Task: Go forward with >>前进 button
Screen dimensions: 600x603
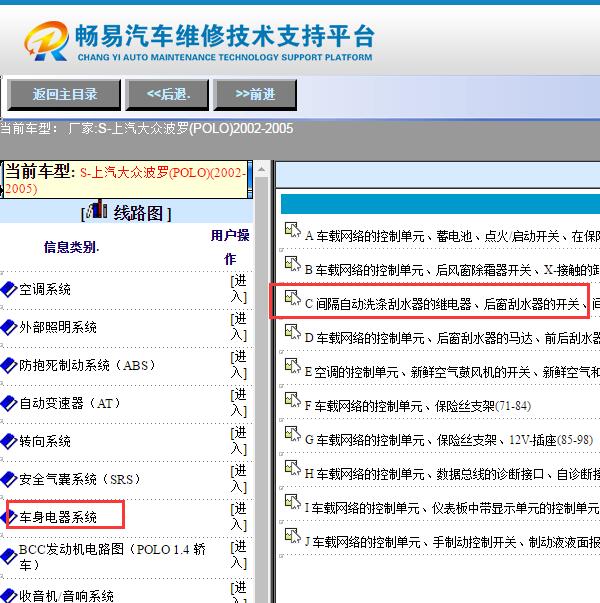Action: click(255, 95)
